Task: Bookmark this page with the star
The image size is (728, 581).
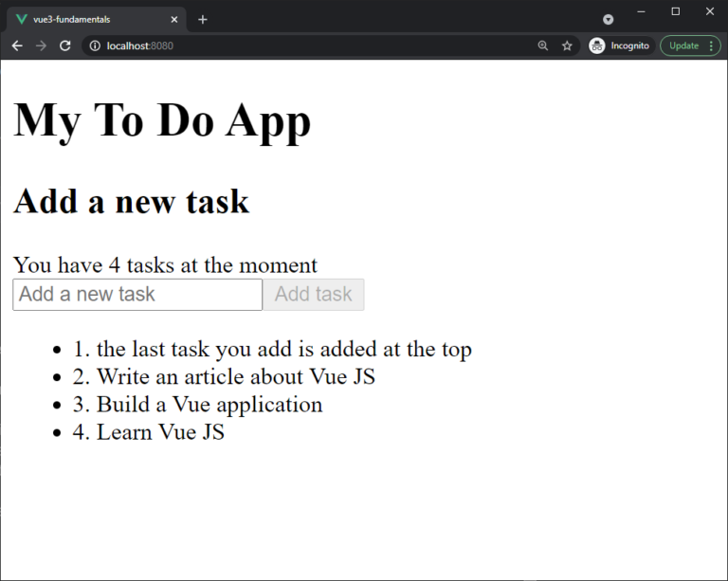Action: (x=567, y=45)
